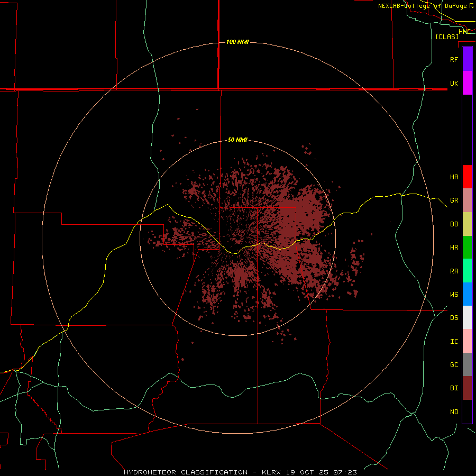Click the GR legend label

click(454, 200)
